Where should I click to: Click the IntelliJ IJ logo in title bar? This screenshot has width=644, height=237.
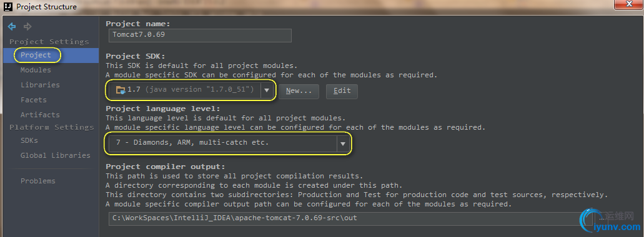8,7
